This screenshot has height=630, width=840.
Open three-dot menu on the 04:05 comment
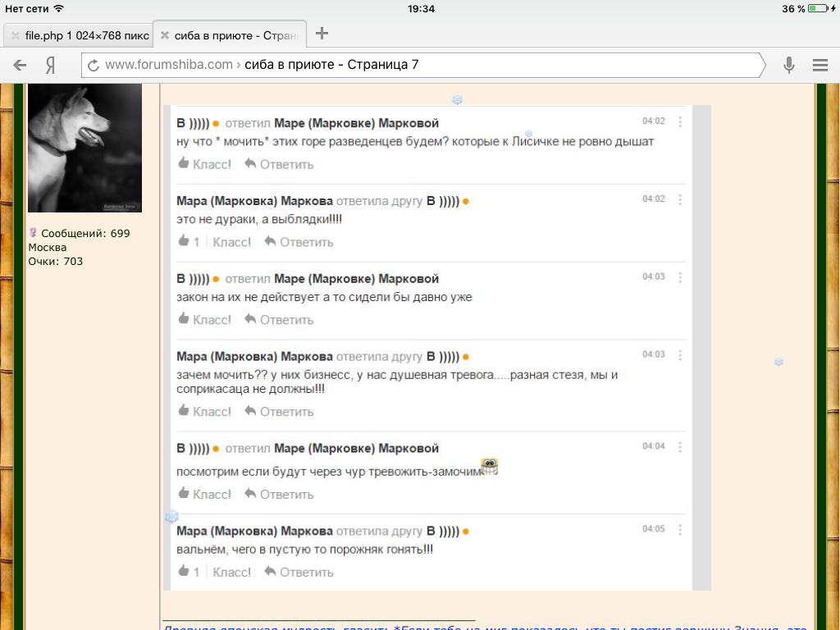click(x=680, y=530)
